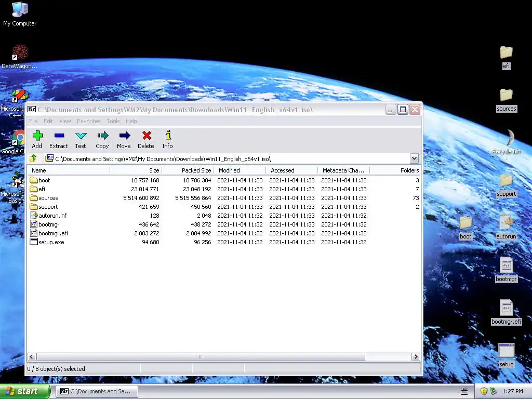Sort by Name column header
The image size is (532, 399).
tap(69, 170)
